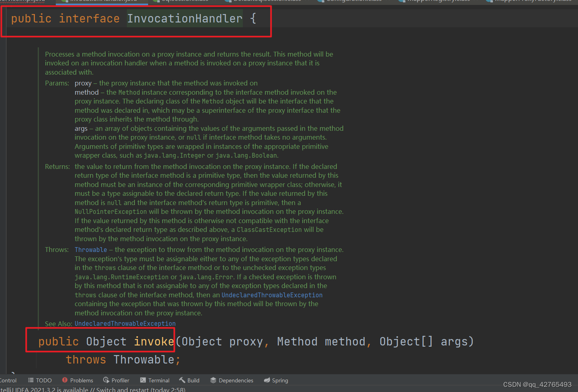The height and width of the screenshot is (392, 578).
Task: Click the Params: label in documentation
Action: point(57,83)
